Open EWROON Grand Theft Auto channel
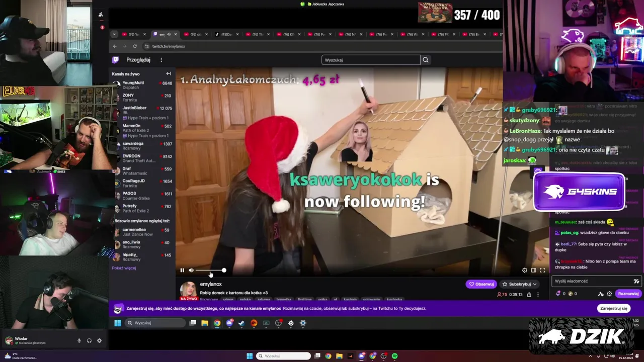 [142, 158]
